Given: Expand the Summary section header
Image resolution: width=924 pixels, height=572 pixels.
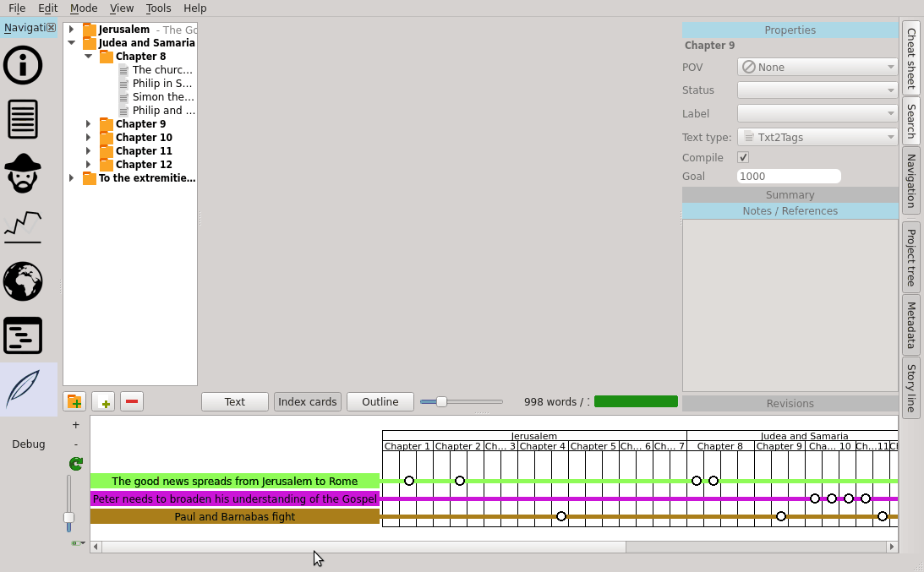Looking at the screenshot, I should pyautogui.click(x=790, y=195).
